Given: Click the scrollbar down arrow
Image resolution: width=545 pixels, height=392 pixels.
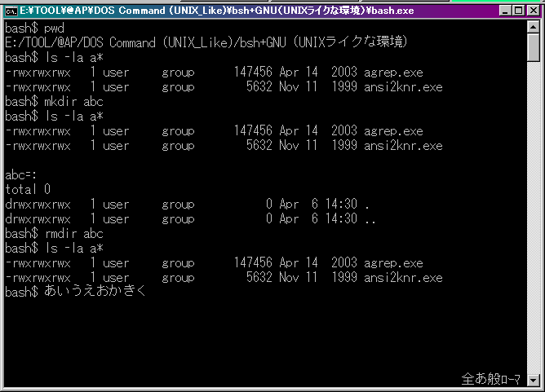Looking at the screenshot, I should [x=534, y=381].
